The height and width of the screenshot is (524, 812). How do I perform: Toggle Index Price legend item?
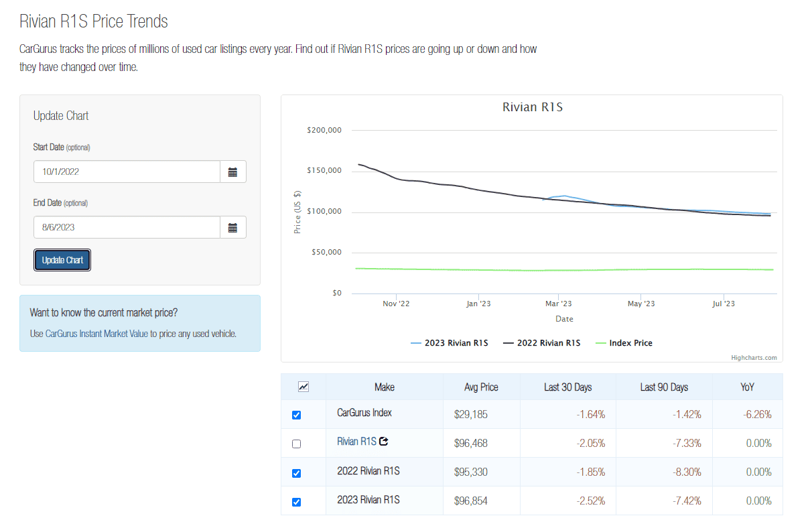(x=623, y=342)
